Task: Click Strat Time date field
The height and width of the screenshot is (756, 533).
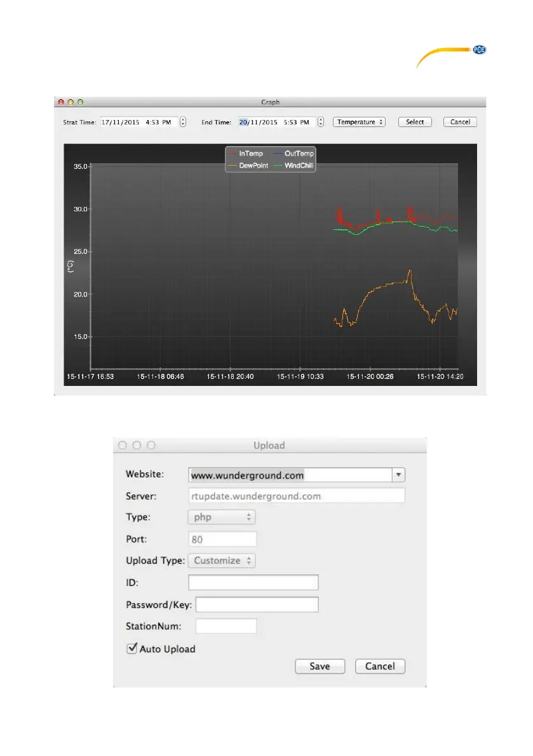Action: pyautogui.click(x=139, y=123)
